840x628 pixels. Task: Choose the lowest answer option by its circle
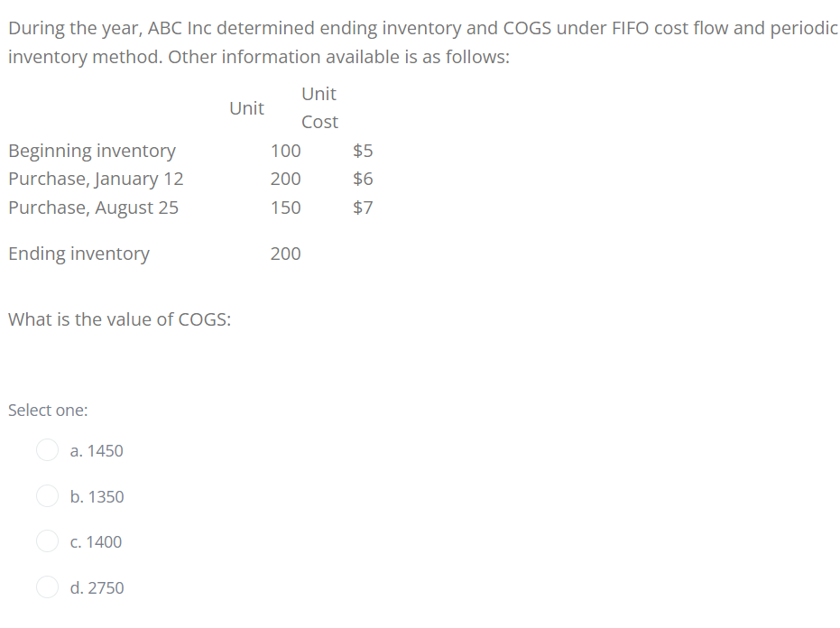46,495
